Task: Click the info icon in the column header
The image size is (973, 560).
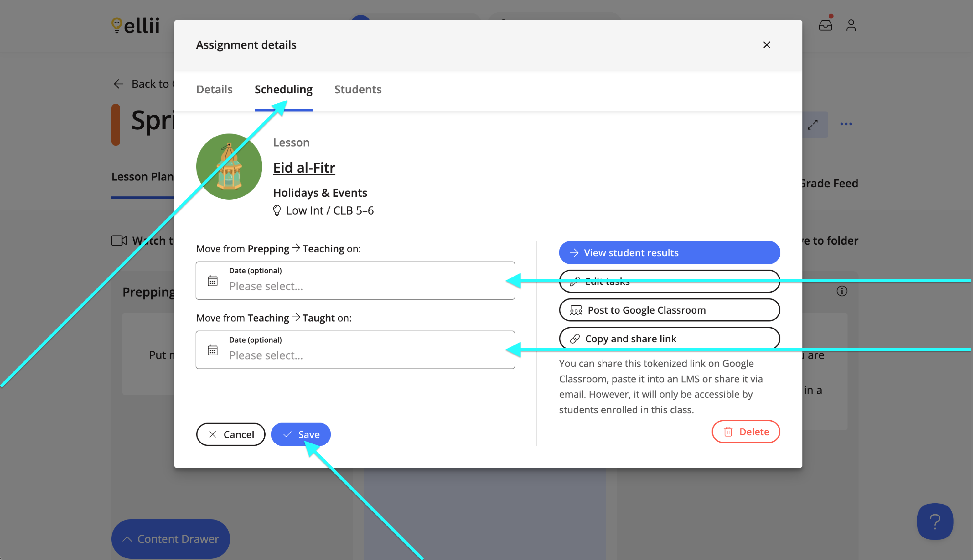Action: click(x=842, y=291)
